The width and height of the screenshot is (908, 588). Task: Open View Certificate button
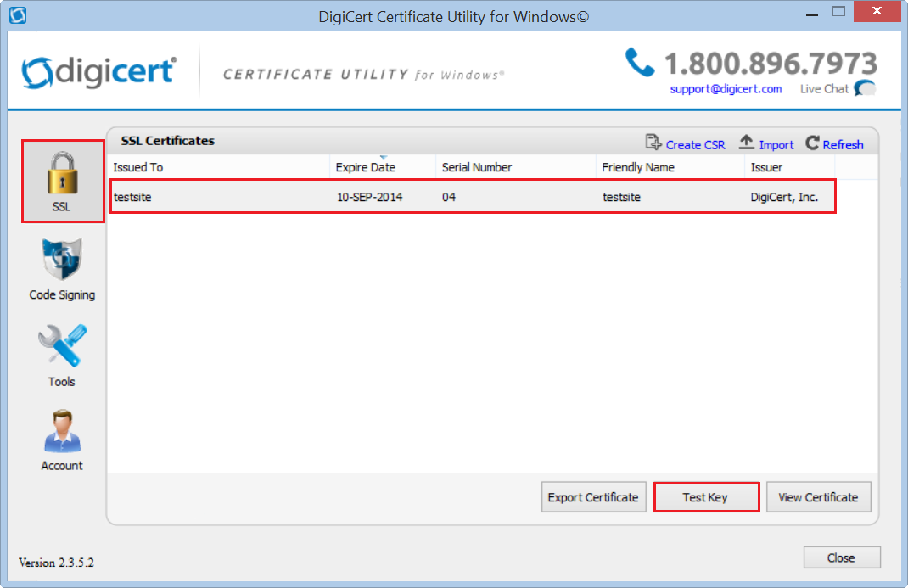(x=818, y=497)
